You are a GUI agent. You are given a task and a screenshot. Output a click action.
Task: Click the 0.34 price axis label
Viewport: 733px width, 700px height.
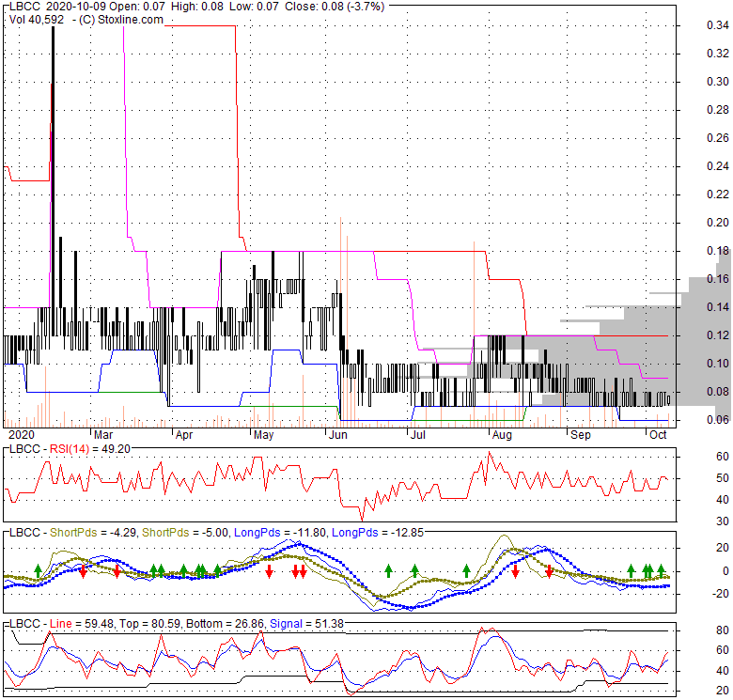pos(718,25)
